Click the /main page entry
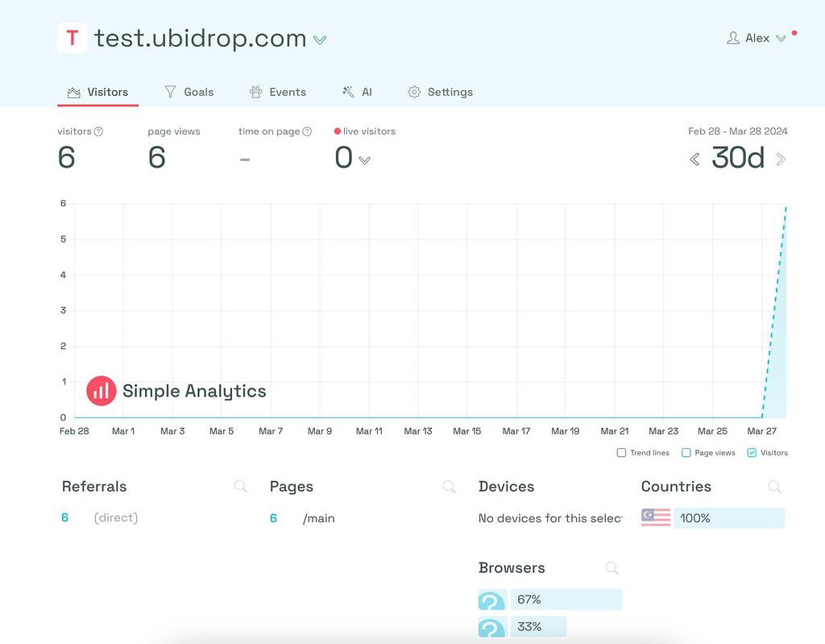This screenshot has height=644, width=825. point(319,518)
